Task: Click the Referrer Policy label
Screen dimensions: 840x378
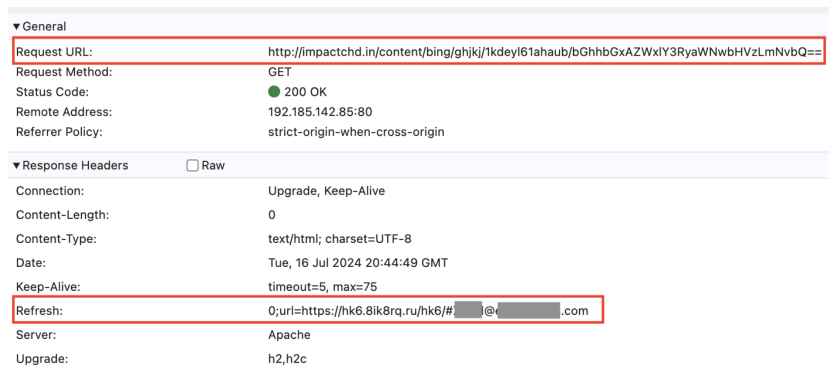Action: (x=59, y=132)
